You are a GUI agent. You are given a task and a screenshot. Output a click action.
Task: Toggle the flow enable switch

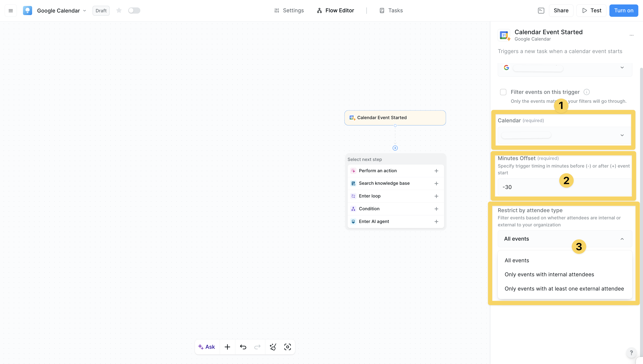pyautogui.click(x=134, y=10)
